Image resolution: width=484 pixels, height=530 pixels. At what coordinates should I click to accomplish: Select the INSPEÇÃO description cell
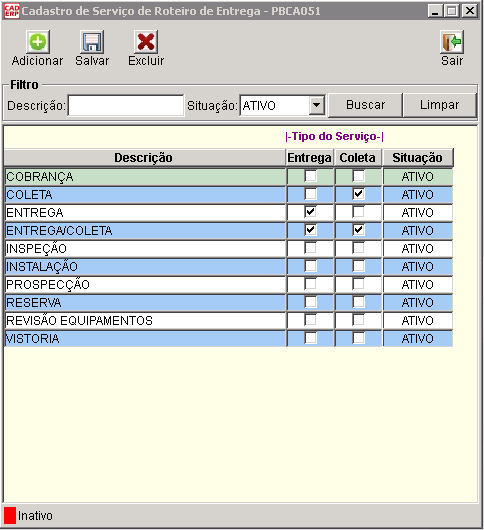point(145,248)
